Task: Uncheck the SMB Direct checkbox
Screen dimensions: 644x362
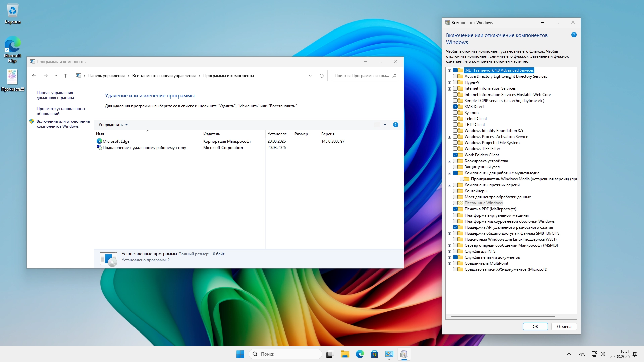Action: click(455, 107)
